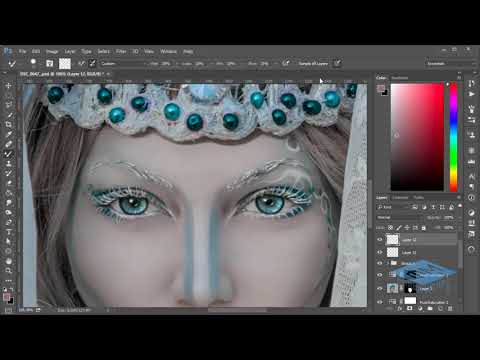Select the Zoom tool

[x=9, y=271]
